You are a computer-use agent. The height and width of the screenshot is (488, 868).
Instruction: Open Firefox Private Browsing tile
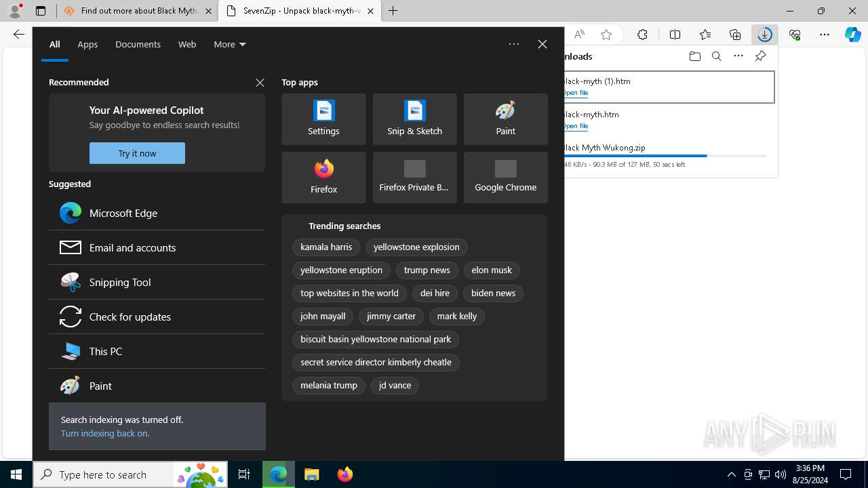[414, 178]
